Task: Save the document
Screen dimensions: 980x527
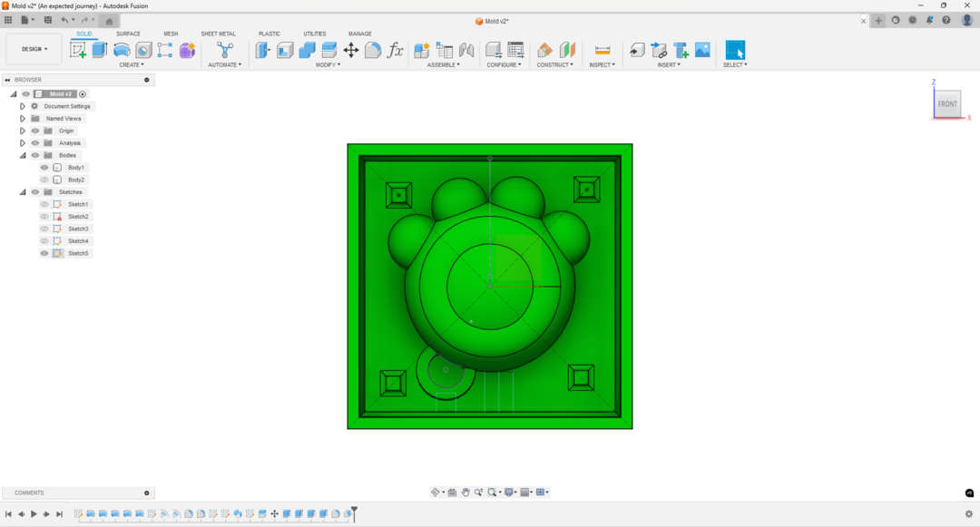Action: click(47, 20)
